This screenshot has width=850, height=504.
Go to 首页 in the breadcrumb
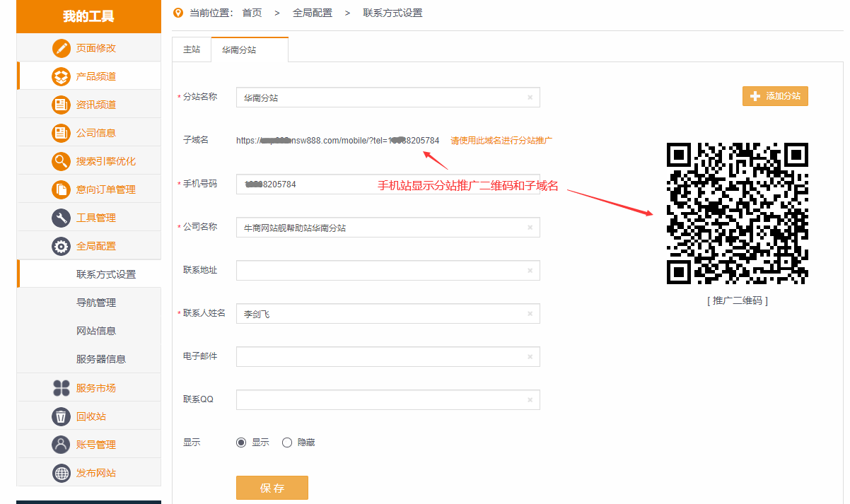pos(252,13)
